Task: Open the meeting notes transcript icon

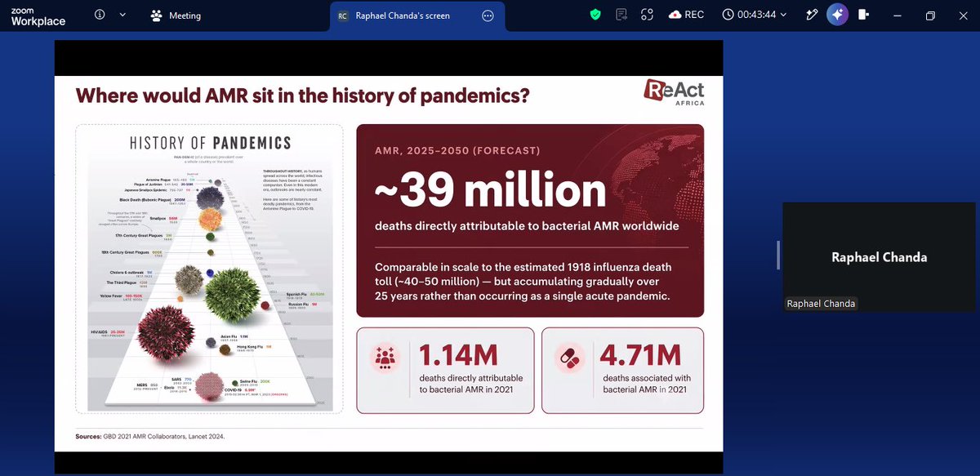Action: (x=621, y=15)
